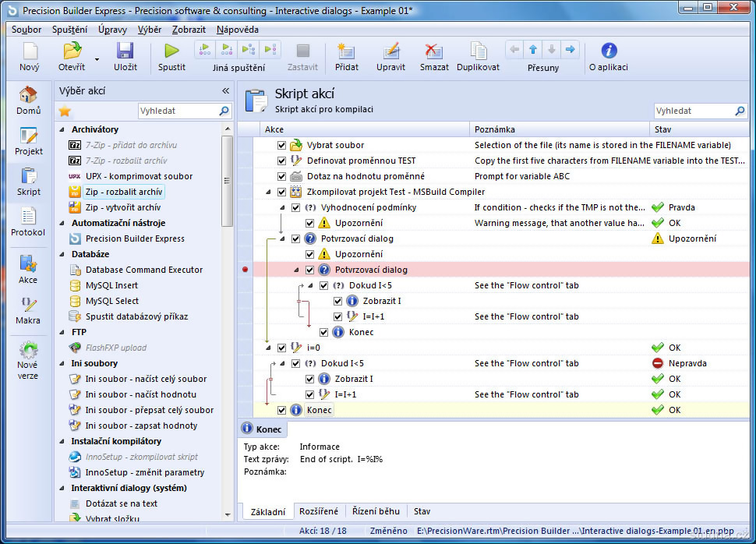Click the Výběr akcí search field
756x544 pixels.
(178, 111)
